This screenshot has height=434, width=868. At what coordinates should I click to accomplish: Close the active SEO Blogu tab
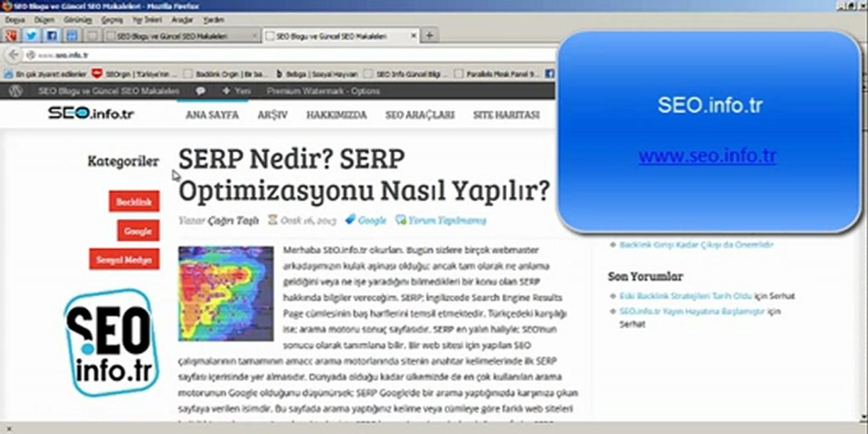[413, 36]
